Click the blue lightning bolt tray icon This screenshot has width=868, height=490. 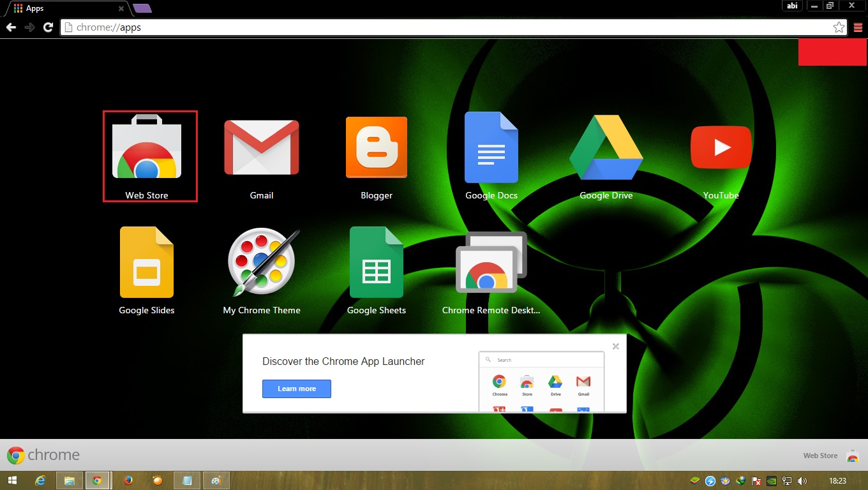[x=710, y=481]
